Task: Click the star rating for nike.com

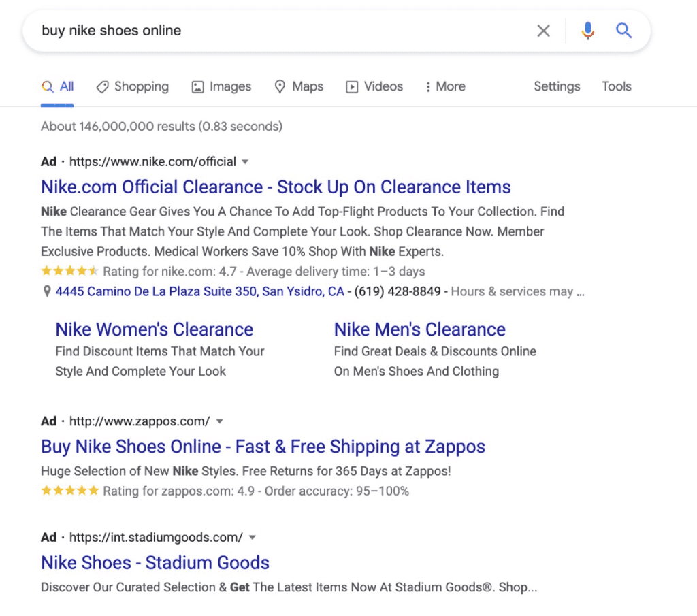Action: (69, 271)
